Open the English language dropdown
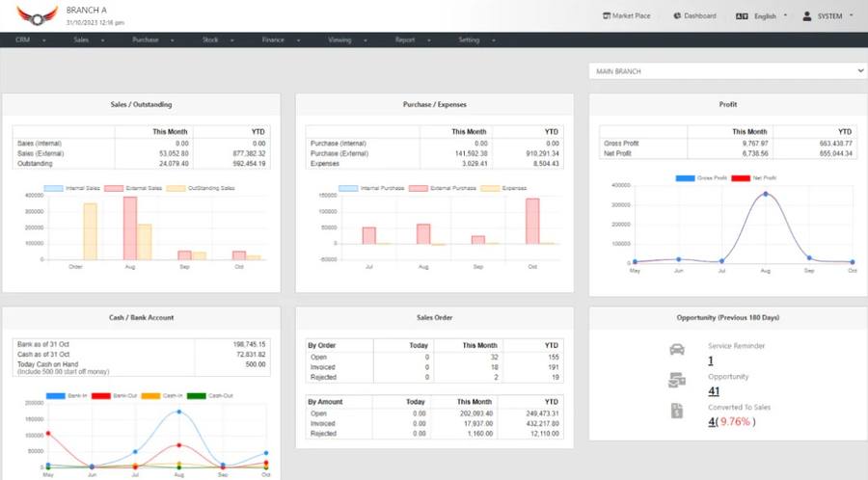This screenshot has width=868, height=480. tap(770, 16)
